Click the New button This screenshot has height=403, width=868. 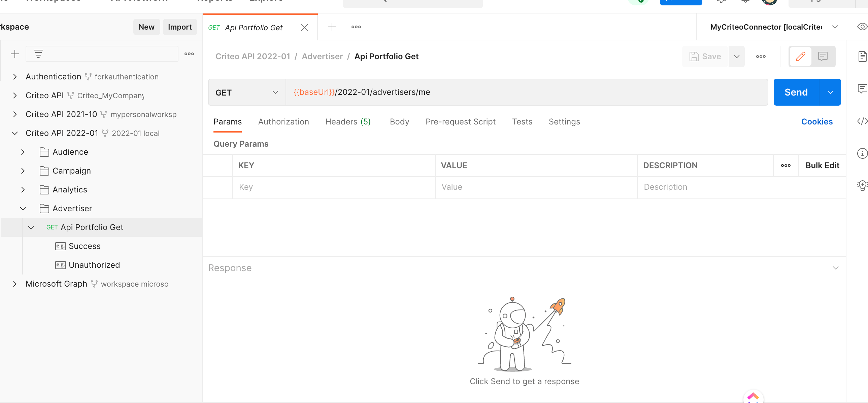pyautogui.click(x=146, y=27)
